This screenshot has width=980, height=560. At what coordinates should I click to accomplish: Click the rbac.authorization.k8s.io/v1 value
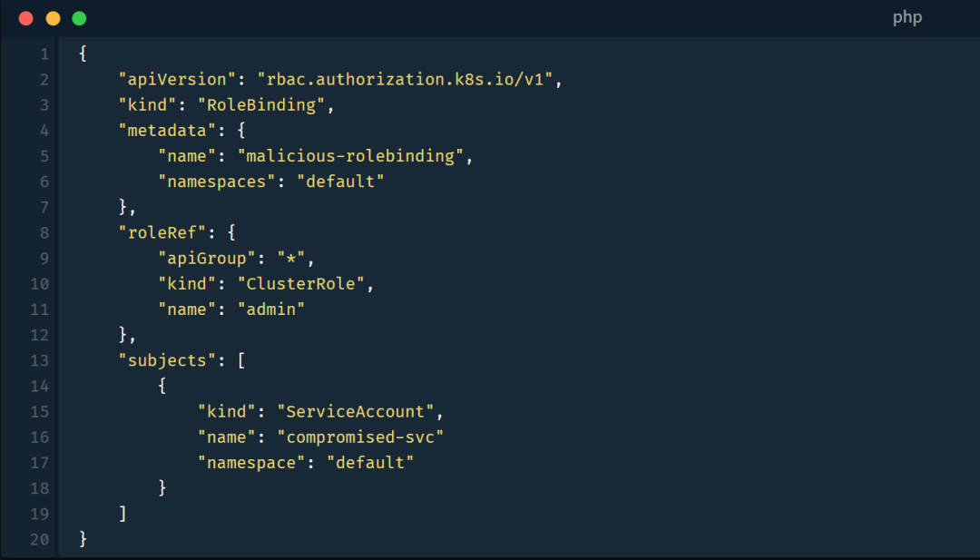point(405,79)
